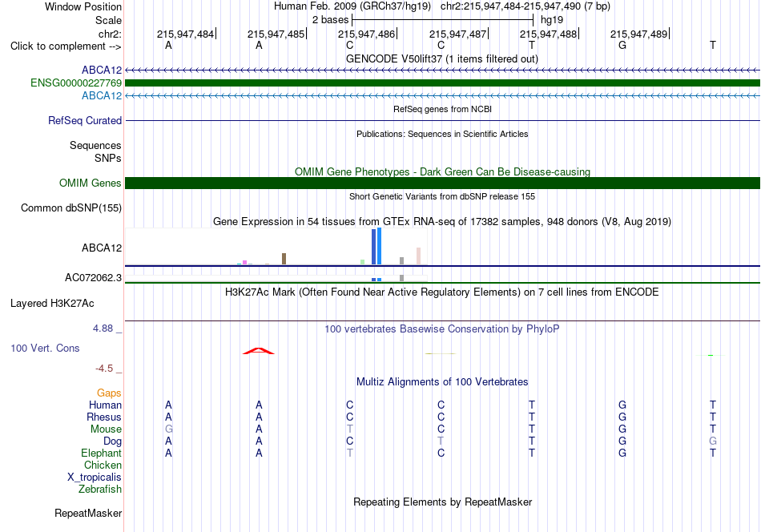
Task: Click the gray mismatched T in the Dog row
Action: pyautogui.click(x=441, y=441)
